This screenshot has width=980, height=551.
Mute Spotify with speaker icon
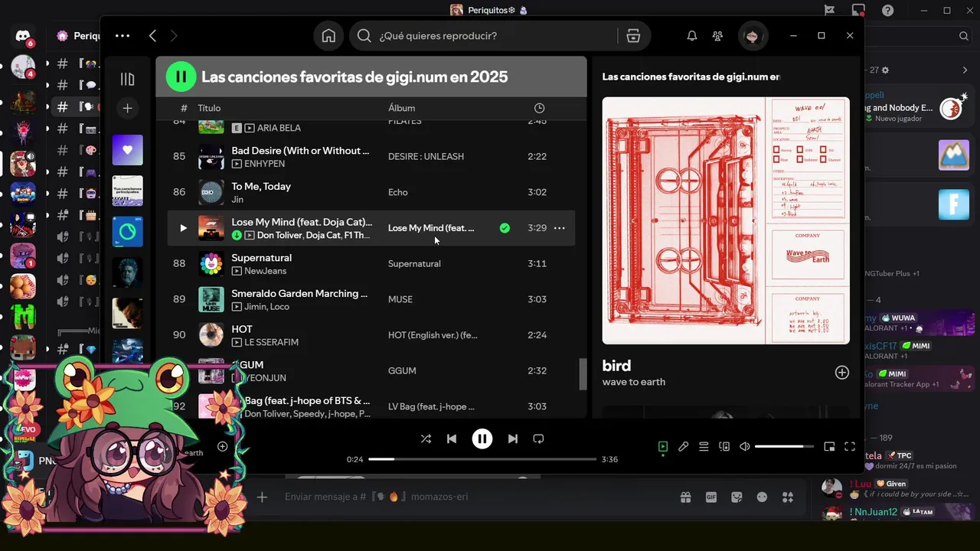pos(745,447)
